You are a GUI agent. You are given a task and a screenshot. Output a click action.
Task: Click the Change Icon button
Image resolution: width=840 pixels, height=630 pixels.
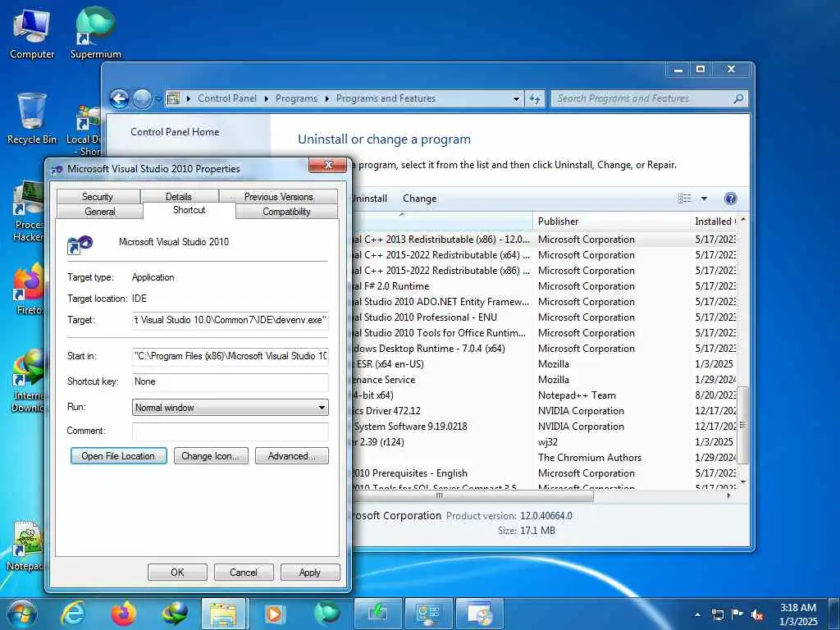[211, 456]
